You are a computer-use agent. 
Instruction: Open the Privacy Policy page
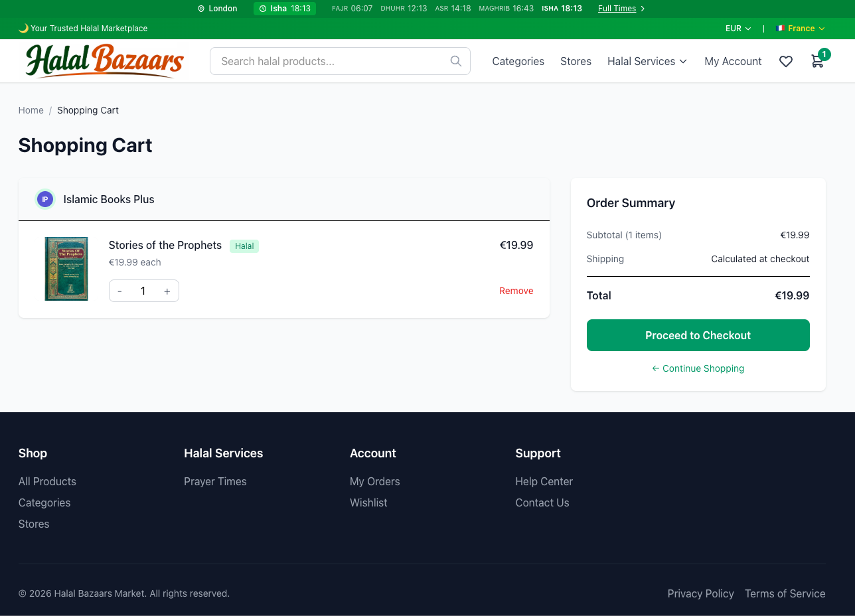pyautogui.click(x=700, y=593)
